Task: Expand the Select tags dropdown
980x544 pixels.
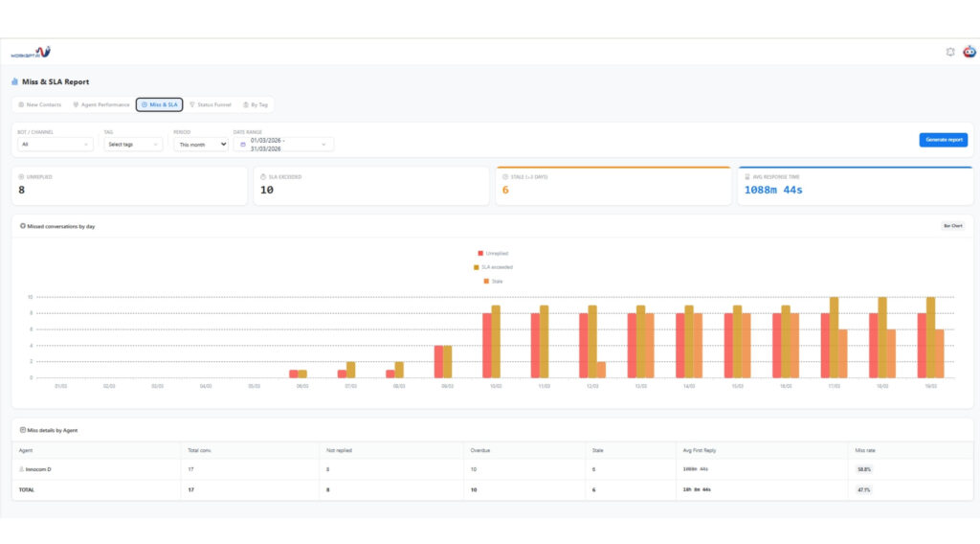Action: (x=133, y=145)
